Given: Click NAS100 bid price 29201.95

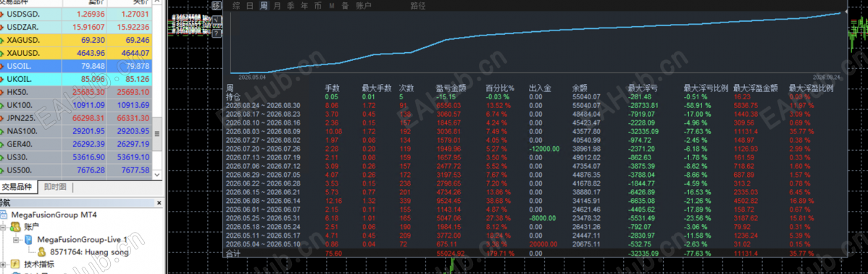Looking at the screenshot, I should [x=88, y=131].
